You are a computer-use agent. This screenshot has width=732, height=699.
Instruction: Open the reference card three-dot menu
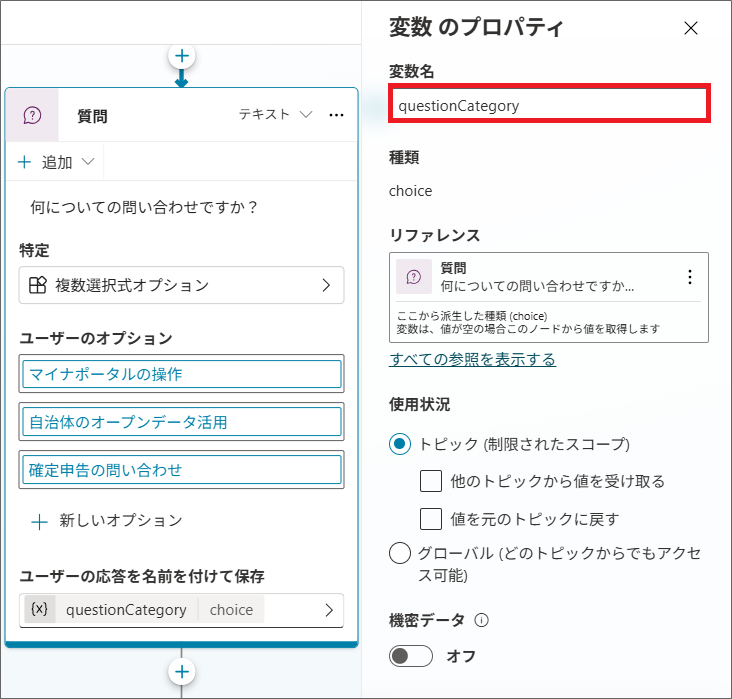coord(689,277)
